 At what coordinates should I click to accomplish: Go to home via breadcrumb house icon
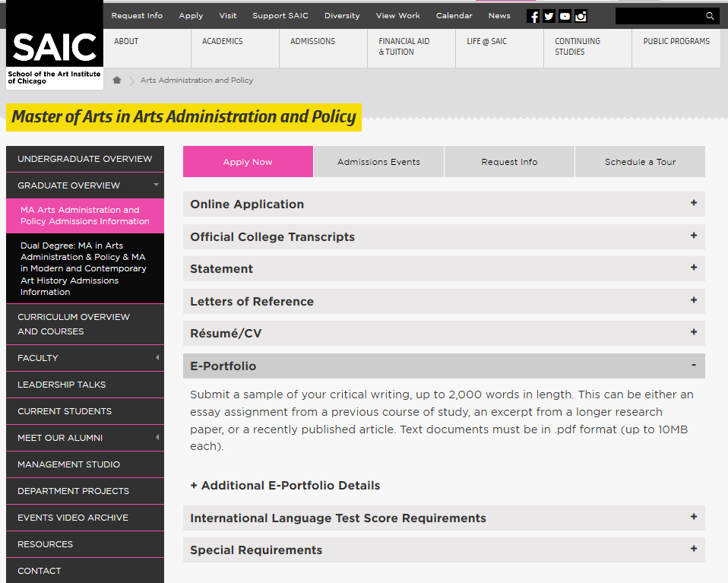117,80
